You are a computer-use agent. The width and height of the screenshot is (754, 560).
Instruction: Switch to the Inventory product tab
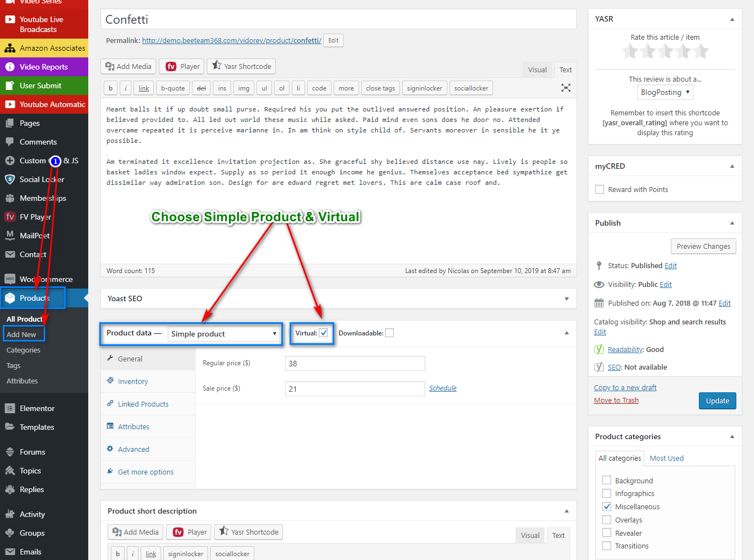pos(132,381)
